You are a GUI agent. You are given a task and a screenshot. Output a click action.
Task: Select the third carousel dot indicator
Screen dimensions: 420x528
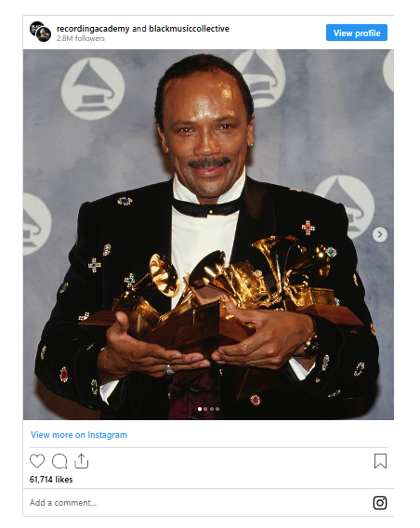[212, 409]
